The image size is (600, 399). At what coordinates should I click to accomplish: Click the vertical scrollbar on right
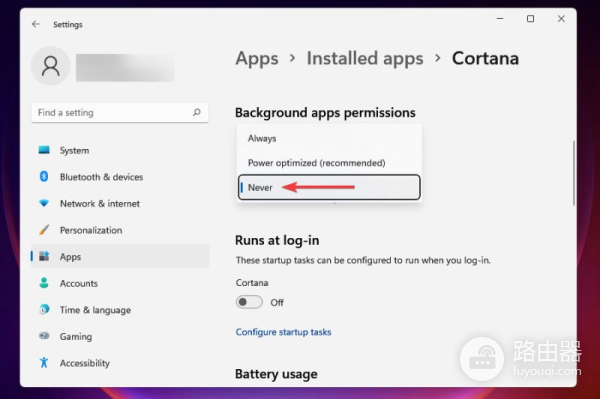pyautogui.click(x=574, y=173)
